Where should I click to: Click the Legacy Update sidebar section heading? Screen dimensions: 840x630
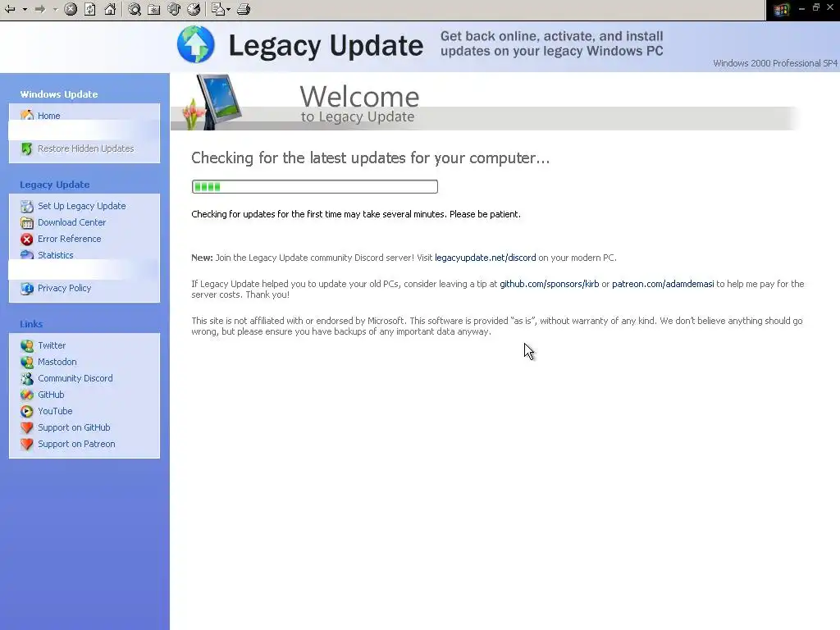point(55,185)
